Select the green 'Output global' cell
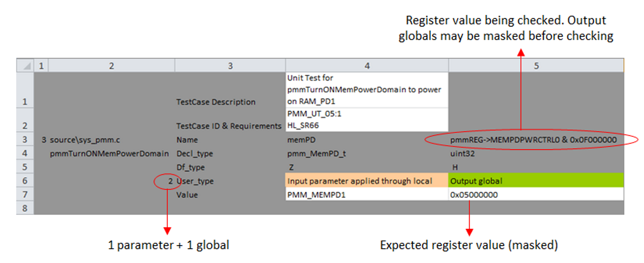The width and height of the screenshot is (644, 263). pos(536,181)
